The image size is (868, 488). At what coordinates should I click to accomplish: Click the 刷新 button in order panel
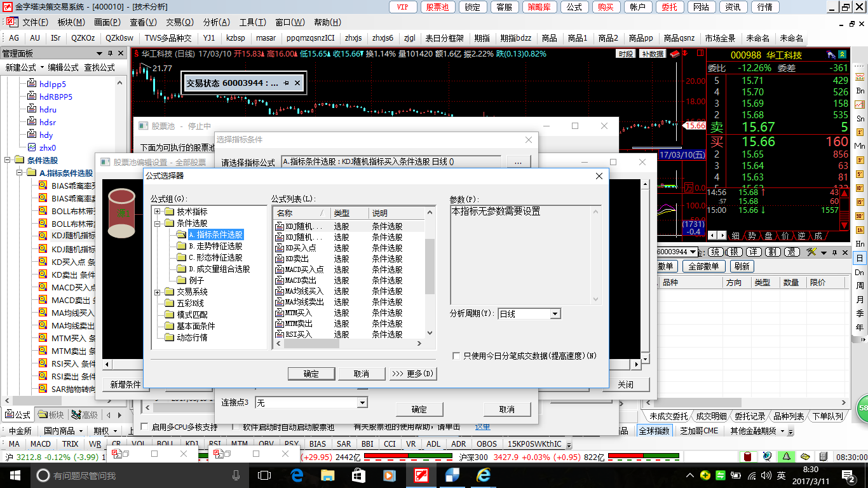coord(741,266)
